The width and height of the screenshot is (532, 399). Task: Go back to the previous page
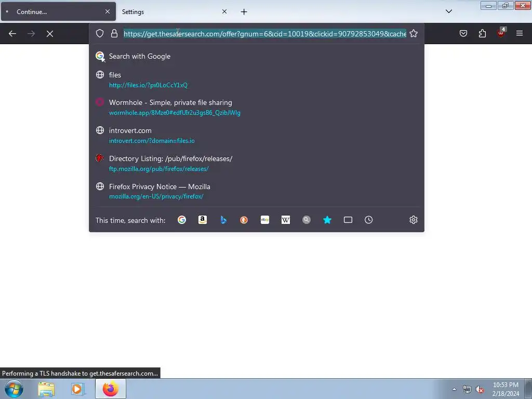pos(12,34)
